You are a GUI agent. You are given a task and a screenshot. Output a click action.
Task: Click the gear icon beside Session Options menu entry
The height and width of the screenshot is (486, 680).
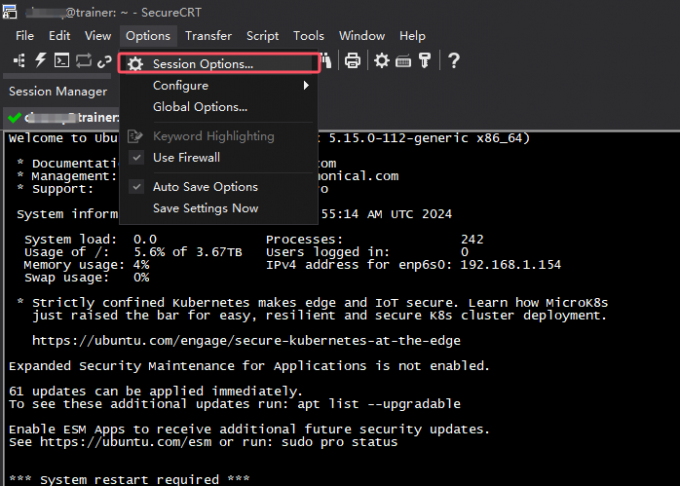[135, 64]
